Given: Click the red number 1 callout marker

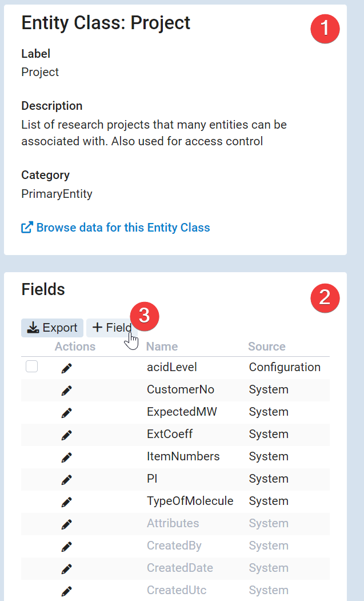Looking at the screenshot, I should [325, 29].
